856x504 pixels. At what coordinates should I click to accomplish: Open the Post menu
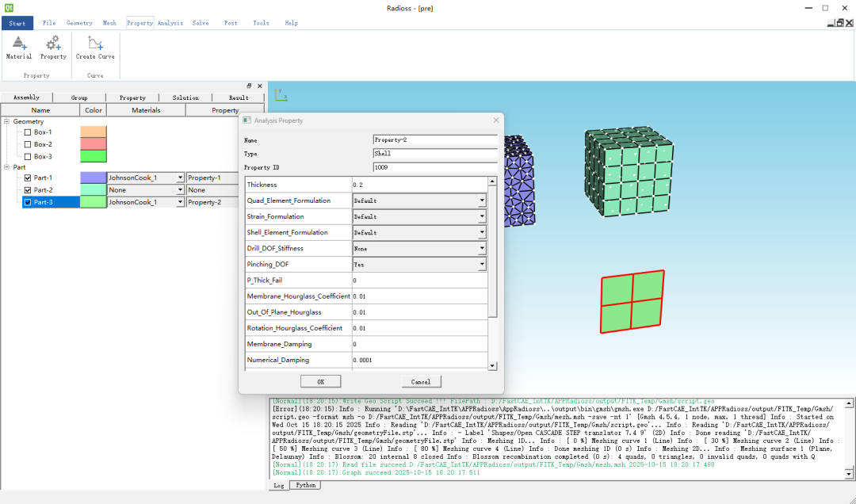[231, 23]
